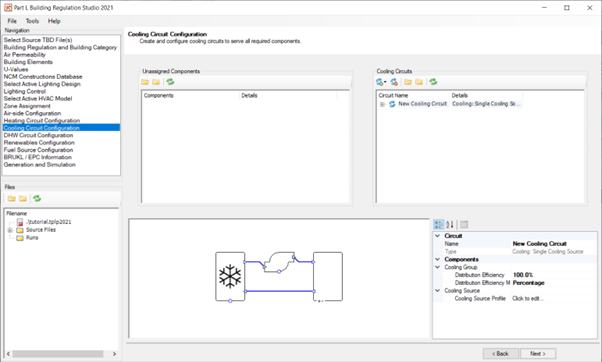
Task: Switch property grid to Categorized view
Action: coord(438,225)
